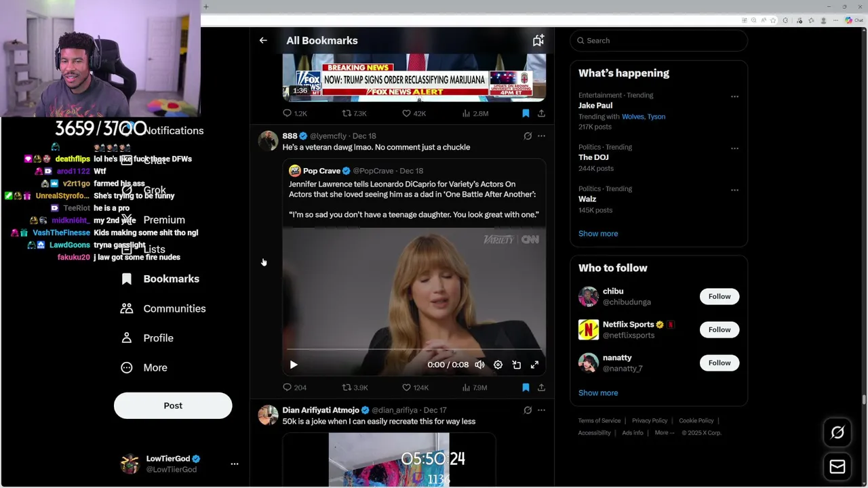Play the Jennifer Lawrence video
The width and height of the screenshot is (868, 488).
[x=294, y=365]
